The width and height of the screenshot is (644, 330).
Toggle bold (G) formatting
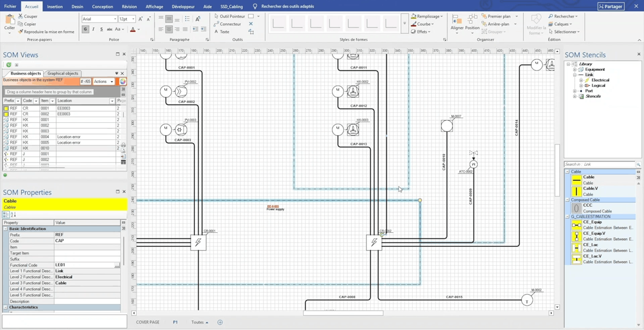(85, 30)
